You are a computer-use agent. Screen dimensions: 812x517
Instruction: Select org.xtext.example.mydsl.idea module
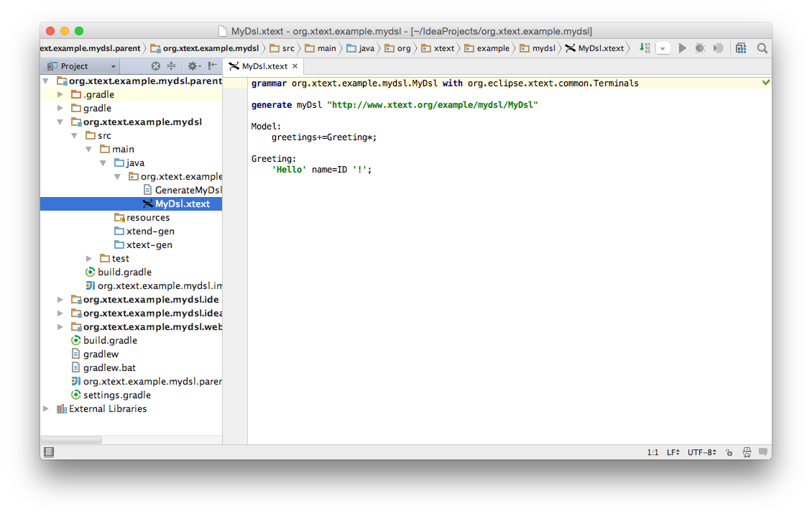[147, 314]
